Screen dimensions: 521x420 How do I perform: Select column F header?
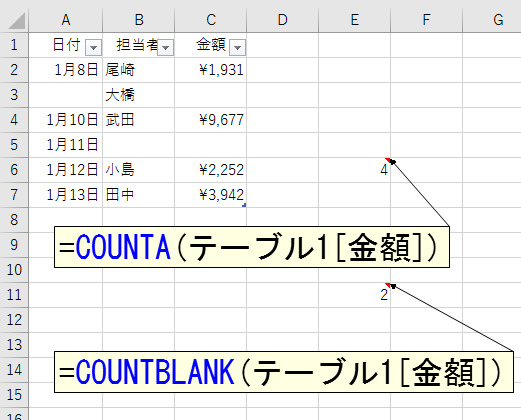click(426, 20)
